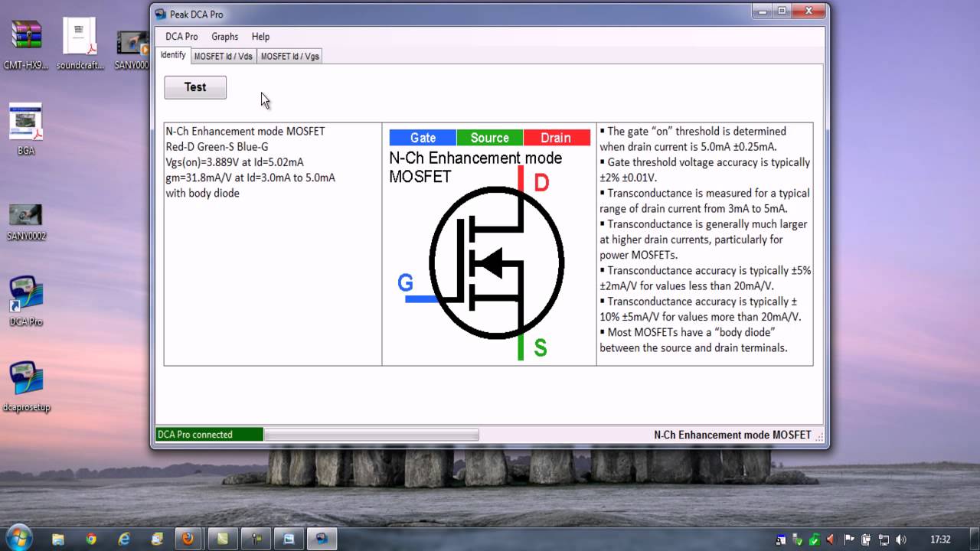Viewport: 980px width, 551px height.
Task: Click the Peak DCA Pro title bar icon
Action: (x=161, y=14)
